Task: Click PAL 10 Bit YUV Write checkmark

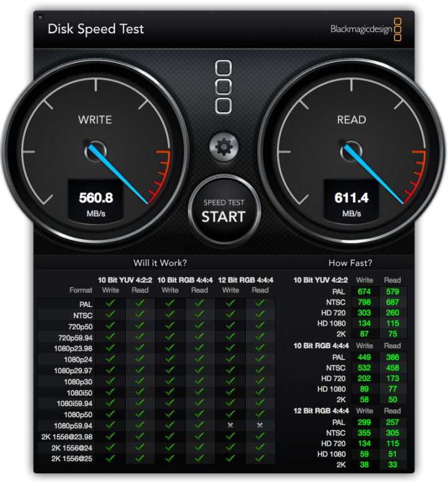Action: 110,303
